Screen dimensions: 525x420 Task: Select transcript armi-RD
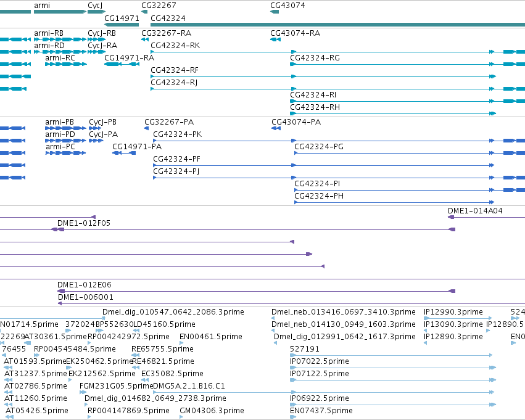tap(49, 46)
